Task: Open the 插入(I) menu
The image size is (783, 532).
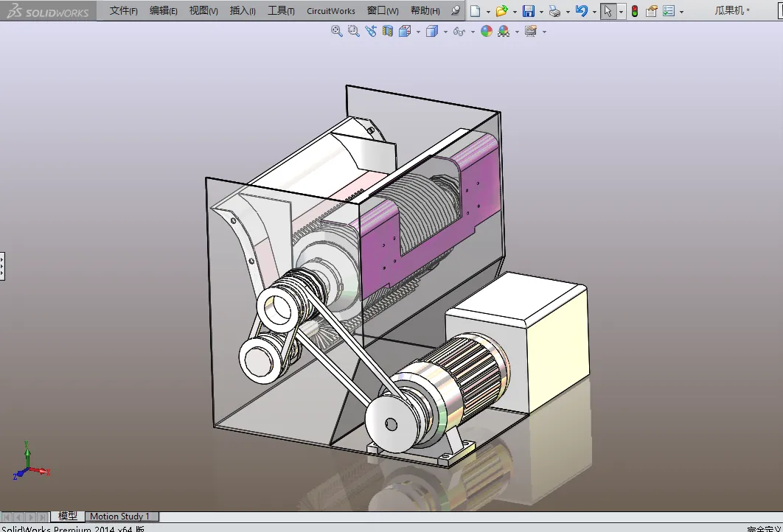Action: (243, 10)
